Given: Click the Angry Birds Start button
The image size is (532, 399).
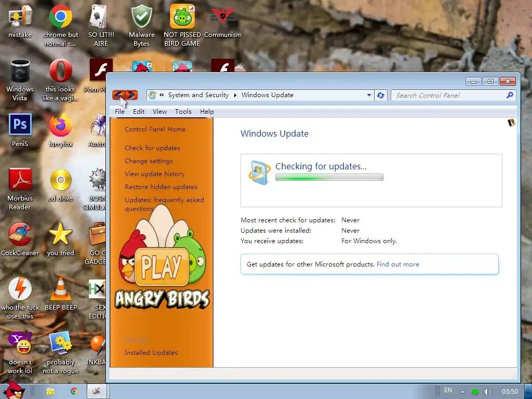Looking at the screenshot, I should click(x=13, y=390).
